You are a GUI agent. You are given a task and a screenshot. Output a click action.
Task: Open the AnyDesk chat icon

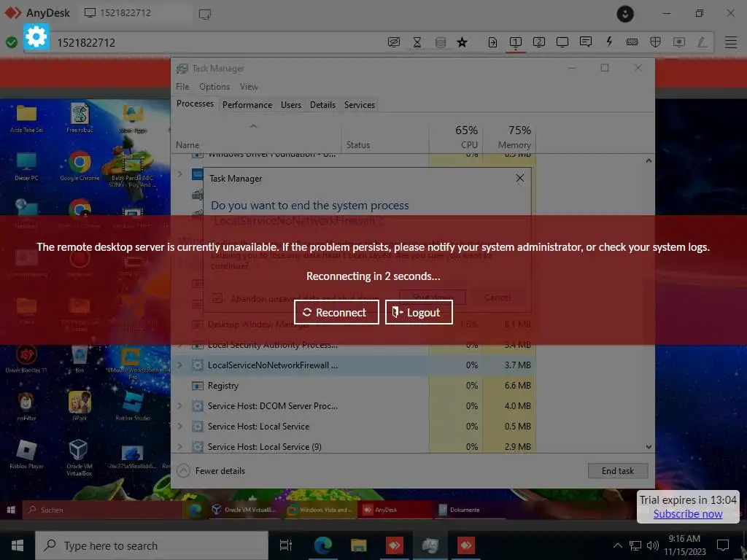point(586,42)
